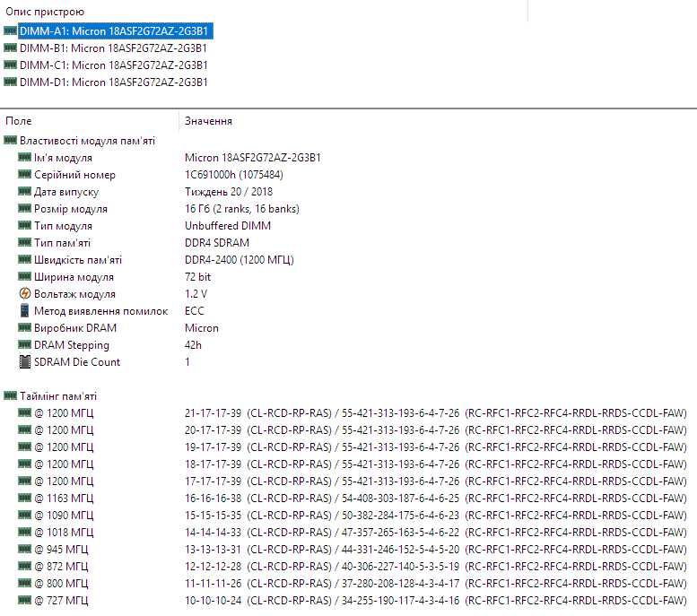Select the timing row 20-17-17-39

click(352, 430)
